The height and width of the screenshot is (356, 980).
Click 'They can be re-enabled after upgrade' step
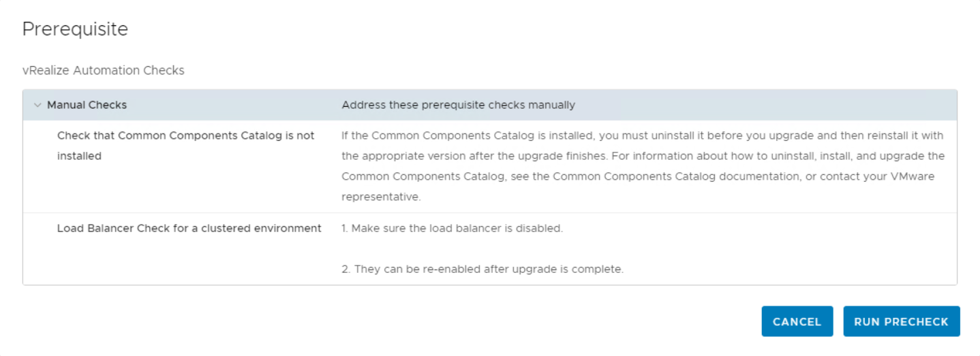click(488, 269)
